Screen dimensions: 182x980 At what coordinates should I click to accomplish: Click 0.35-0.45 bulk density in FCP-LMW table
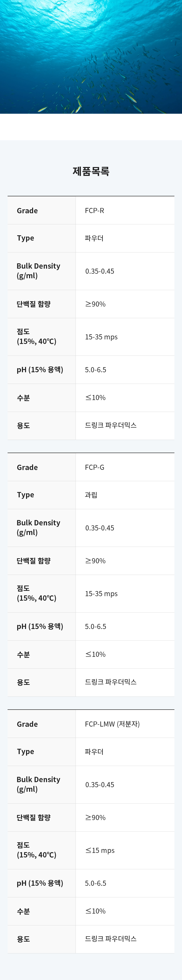point(100,784)
